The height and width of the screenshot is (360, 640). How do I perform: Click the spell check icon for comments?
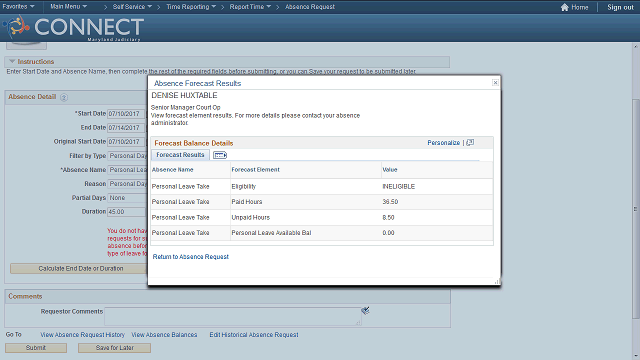(x=365, y=311)
